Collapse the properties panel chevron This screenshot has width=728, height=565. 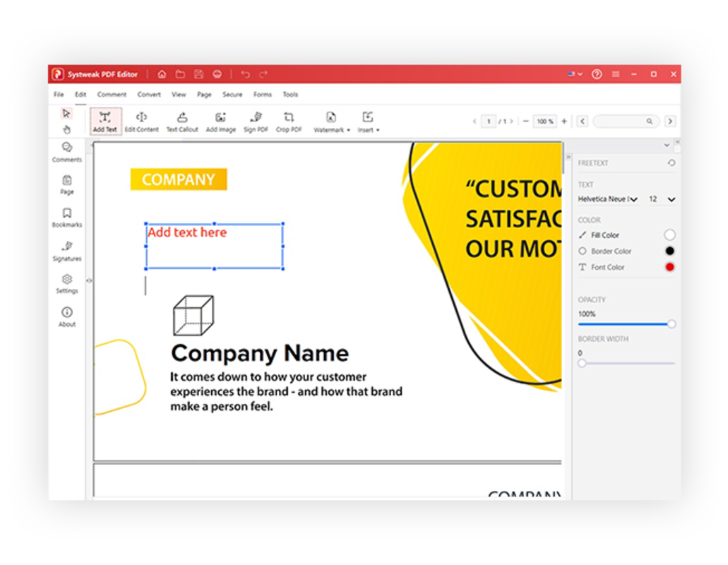click(667, 145)
